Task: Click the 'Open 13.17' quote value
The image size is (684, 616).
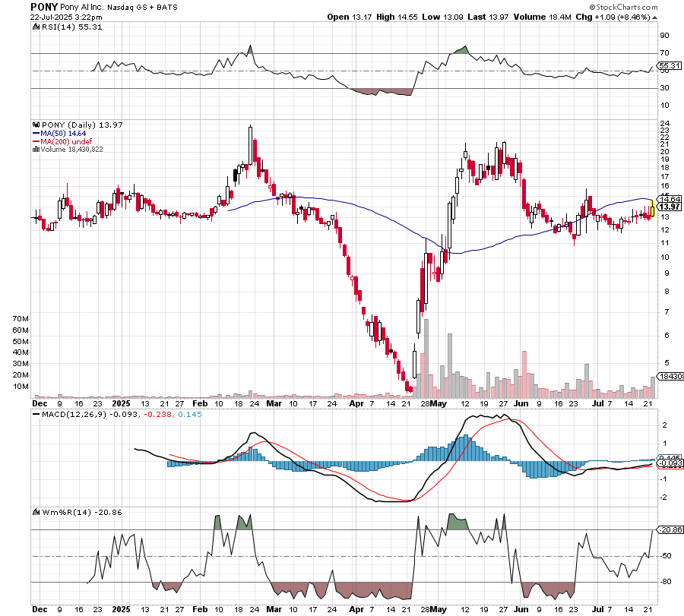Action: [350, 17]
